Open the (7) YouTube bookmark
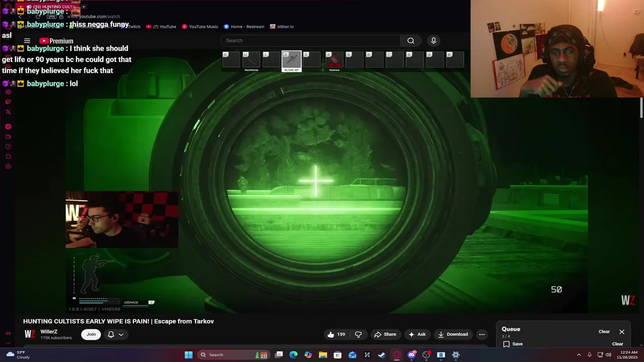Image resolution: width=644 pixels, height=362 pixels. click(x=161, y=27)
